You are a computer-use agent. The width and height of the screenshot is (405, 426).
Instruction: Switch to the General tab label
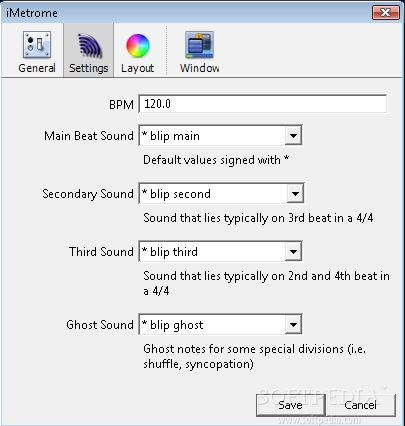[37, 68]
